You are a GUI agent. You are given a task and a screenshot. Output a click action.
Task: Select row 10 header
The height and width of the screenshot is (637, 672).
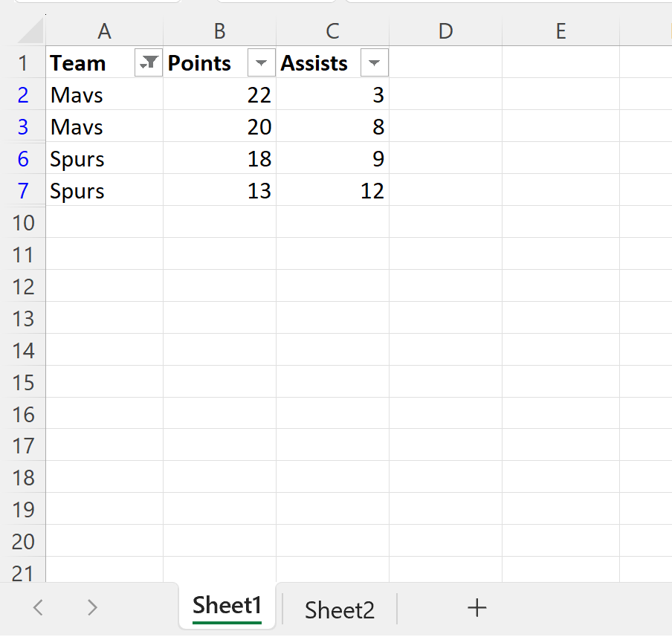click(x=23, y=223)
